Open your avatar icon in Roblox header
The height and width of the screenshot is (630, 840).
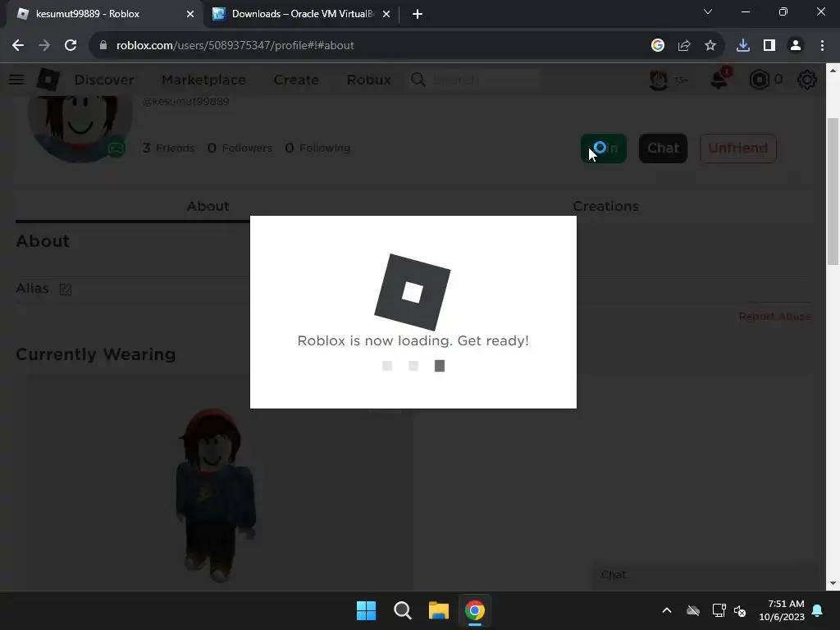point(659,80)
